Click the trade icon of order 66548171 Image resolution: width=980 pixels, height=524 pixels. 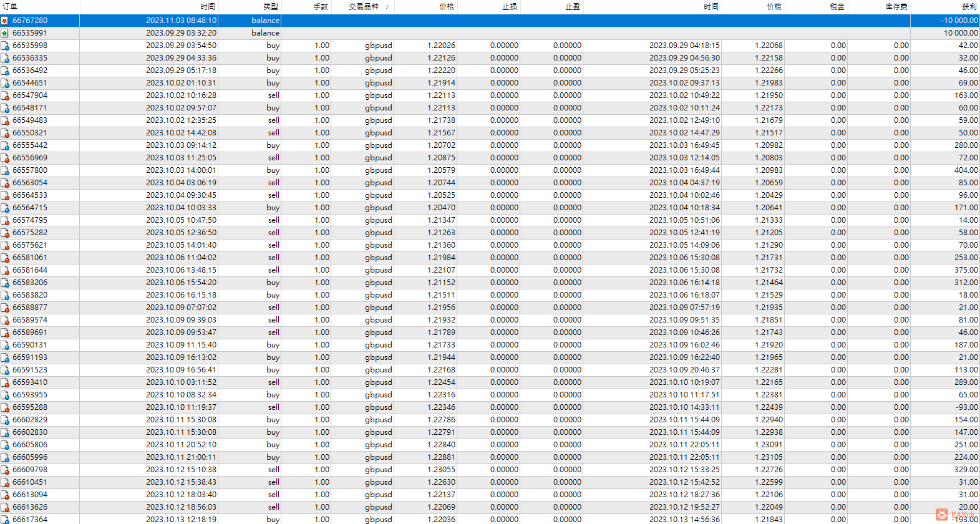point(4,108)
